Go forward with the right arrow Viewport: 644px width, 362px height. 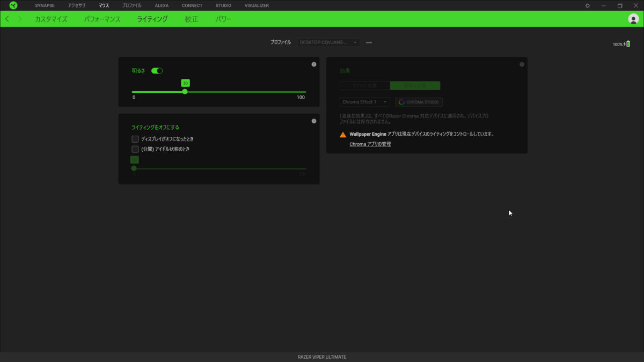tap(20, 19)
